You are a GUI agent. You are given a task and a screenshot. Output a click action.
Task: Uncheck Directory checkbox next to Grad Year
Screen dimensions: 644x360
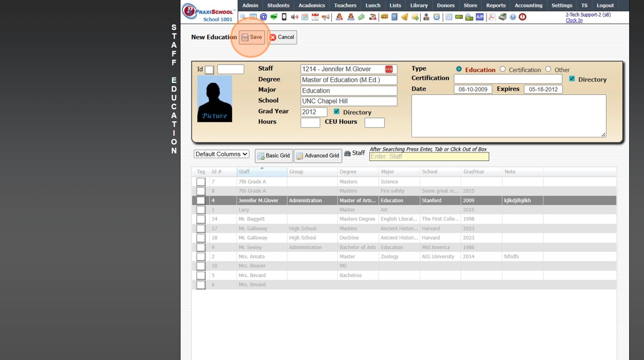pyautogui.click(x=336, y=112)
